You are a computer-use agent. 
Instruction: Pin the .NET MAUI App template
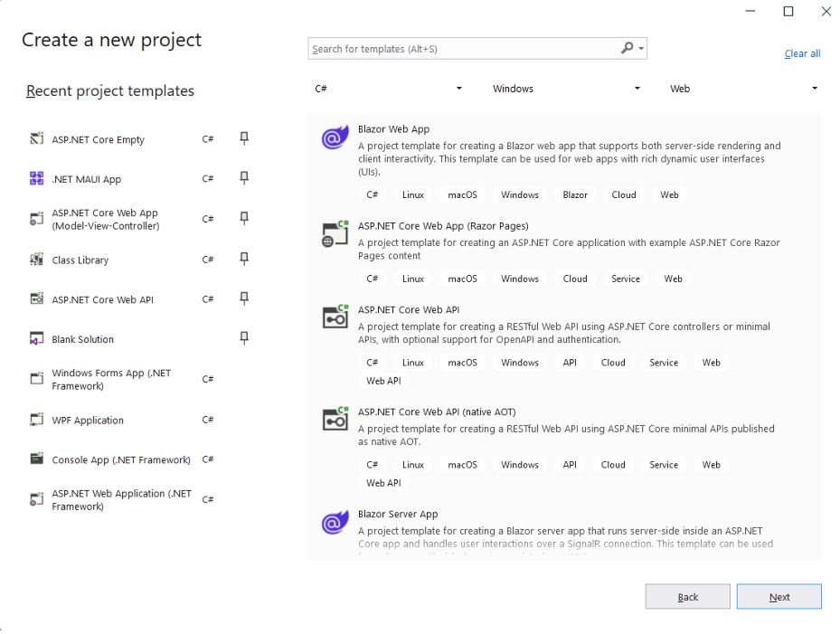tap(244, 178)
